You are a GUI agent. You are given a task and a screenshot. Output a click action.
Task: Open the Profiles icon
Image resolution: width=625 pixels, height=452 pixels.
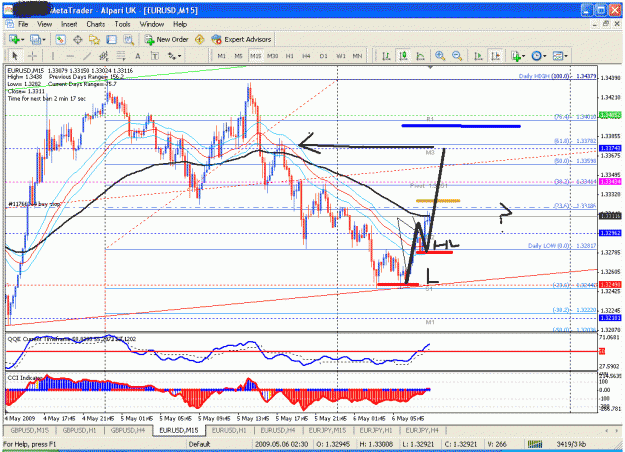tap(35, 39)
